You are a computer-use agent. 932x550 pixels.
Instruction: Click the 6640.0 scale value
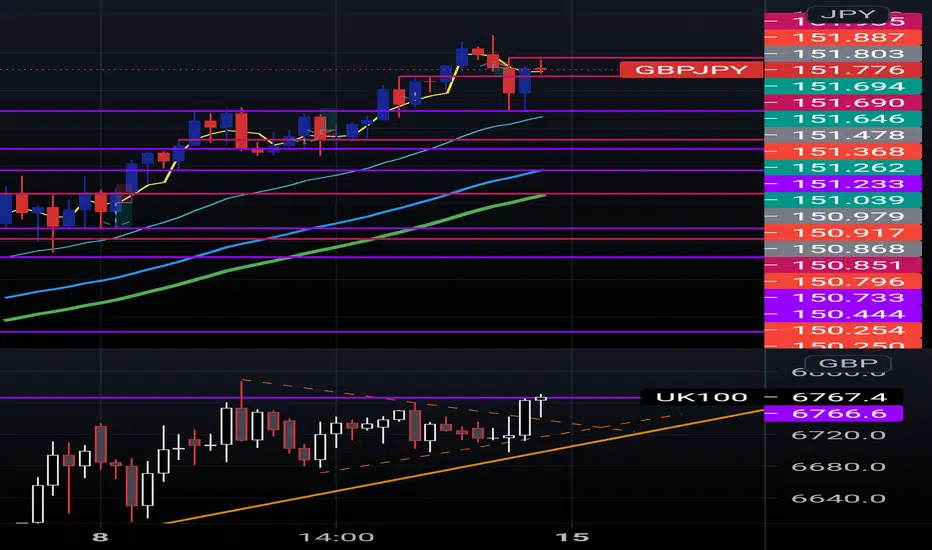[838, 498]
